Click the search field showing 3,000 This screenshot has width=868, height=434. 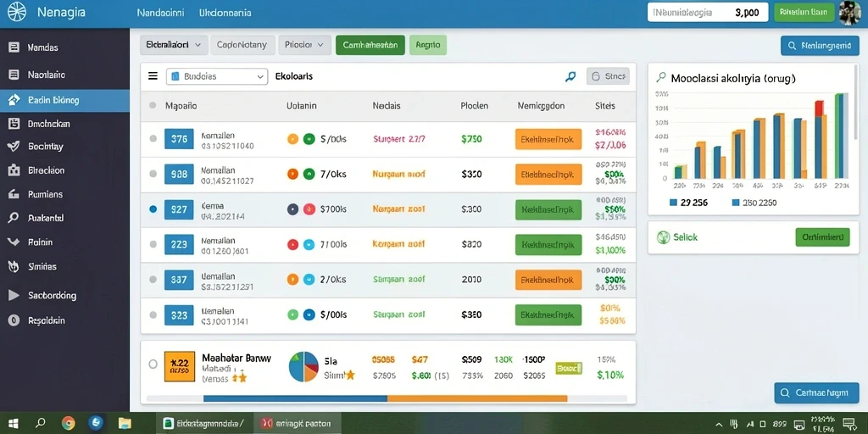tap(708, 12)
